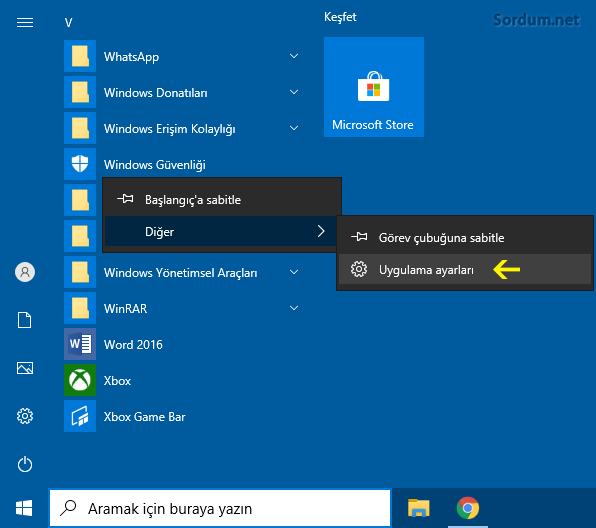This screenshot has height=528, width=596.
Task: Open the Diğer submenu arrow
Action: point(321,231)
